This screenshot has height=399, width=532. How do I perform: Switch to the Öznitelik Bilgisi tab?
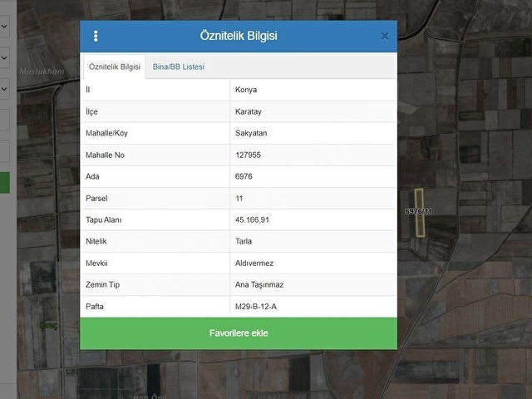pos(115,66)
